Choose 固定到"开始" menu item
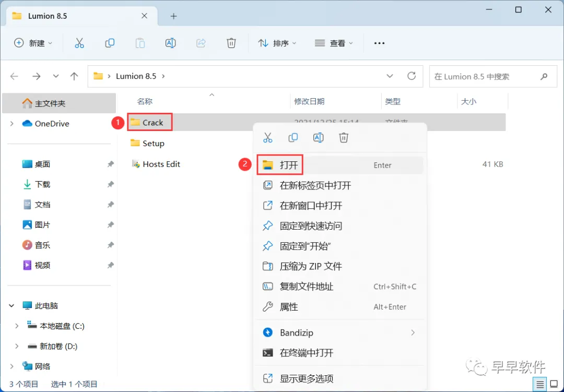564x392 pixels. tap(339, 246)
